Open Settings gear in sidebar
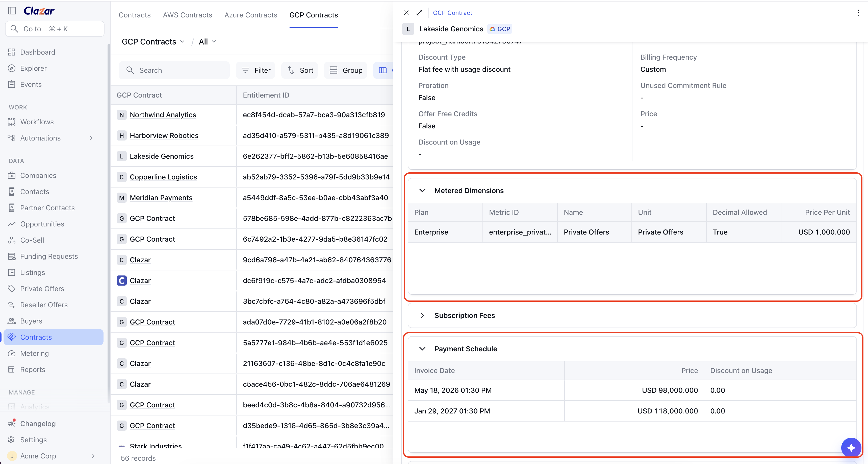This screenshot has width=868, height=464. pos(33,440)
